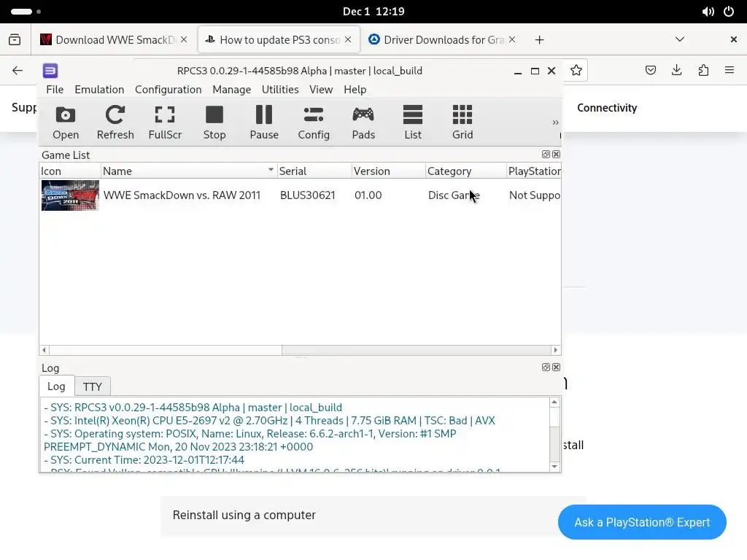Open settings via the Config icon
Image resolution: width=747 pixels, height=560 pixels.
tap(314, 122)
